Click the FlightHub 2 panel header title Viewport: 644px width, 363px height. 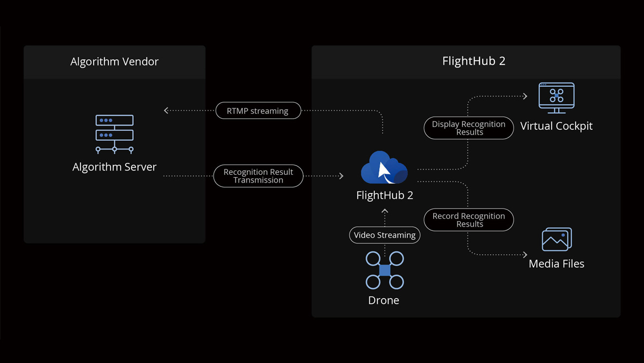coord(473,61)
